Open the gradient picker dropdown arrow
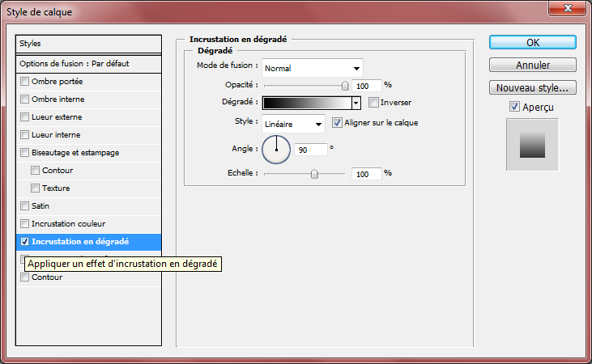This screenshot has height=364, width=592. pyautogui.click(x=356, y=103)
